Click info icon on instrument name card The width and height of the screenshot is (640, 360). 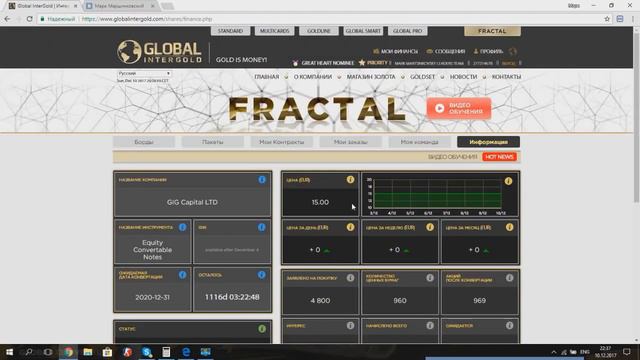182,227
